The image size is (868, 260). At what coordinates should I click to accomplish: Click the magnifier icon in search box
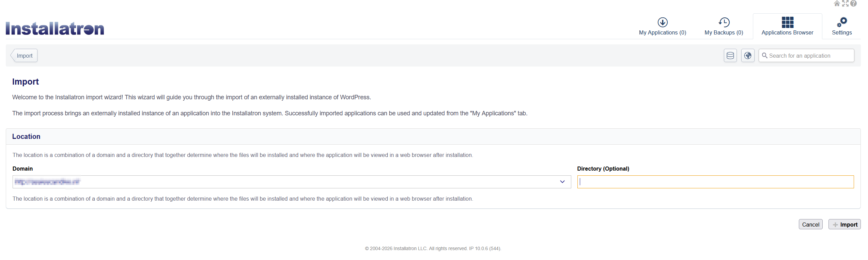765,56
